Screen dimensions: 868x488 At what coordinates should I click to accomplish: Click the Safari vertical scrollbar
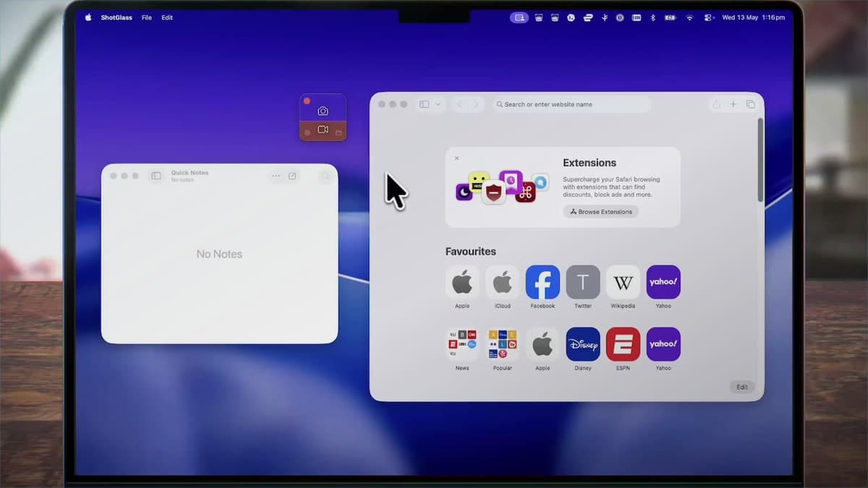[x=760, y=160]
